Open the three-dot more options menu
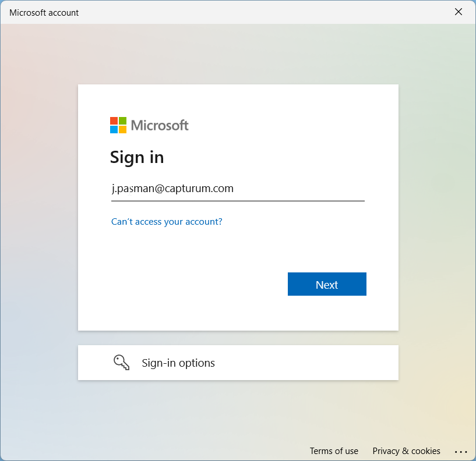Viewport: 476px width, 461px height. point(461,452)
